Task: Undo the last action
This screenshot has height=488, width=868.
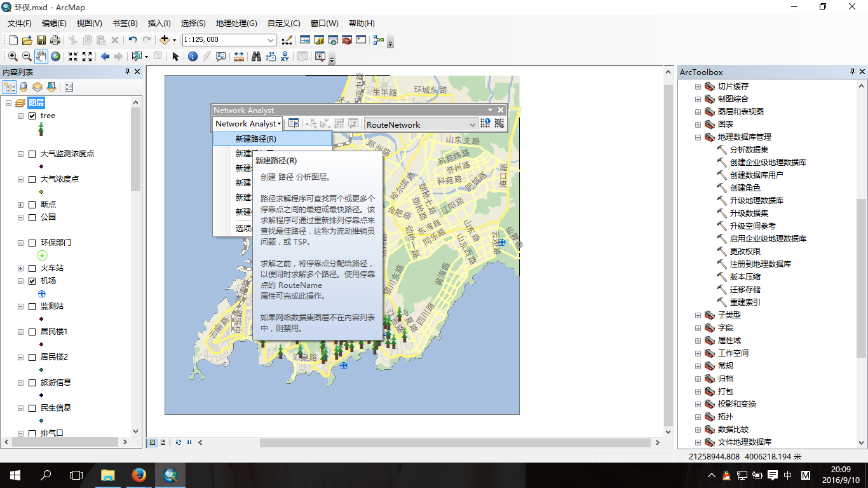Action: point(132,39)
